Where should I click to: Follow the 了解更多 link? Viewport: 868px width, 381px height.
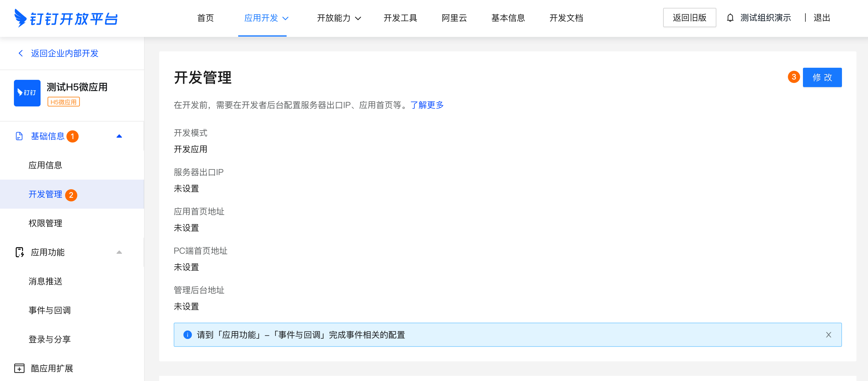tap(427, 105)
